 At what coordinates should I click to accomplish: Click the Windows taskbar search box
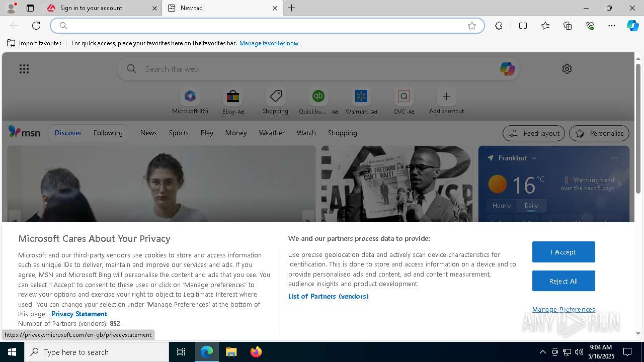tap(97, 352)
